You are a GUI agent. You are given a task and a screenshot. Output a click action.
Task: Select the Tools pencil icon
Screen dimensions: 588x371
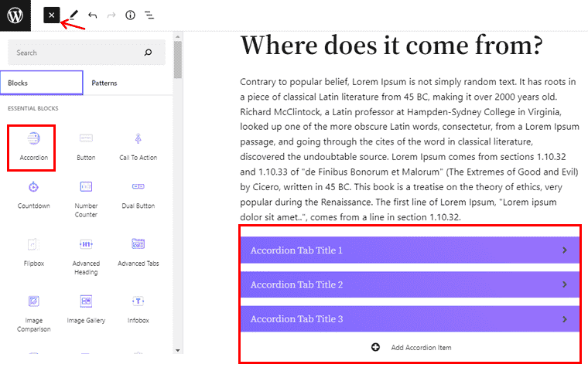(73, 15)
